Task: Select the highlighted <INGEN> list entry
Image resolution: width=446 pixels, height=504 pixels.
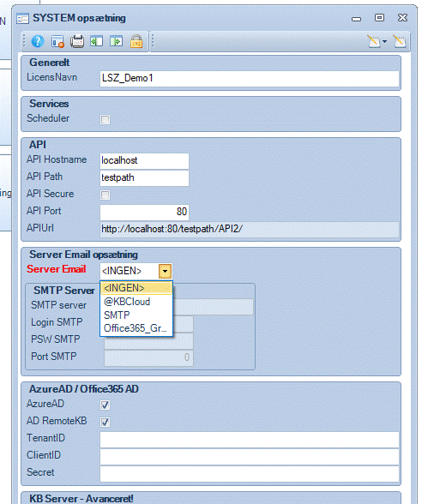Action: click(136, 288)
